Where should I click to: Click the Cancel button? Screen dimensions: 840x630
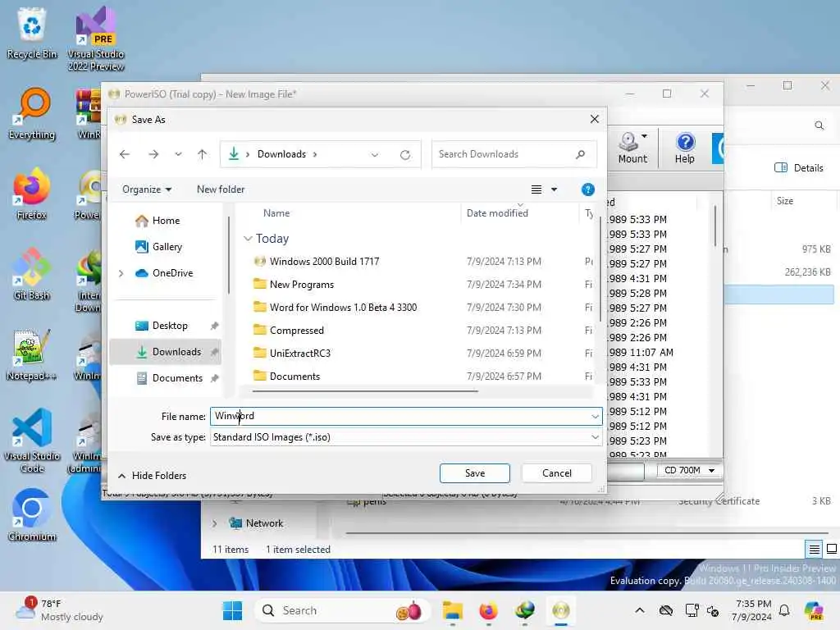click(557, 473)
